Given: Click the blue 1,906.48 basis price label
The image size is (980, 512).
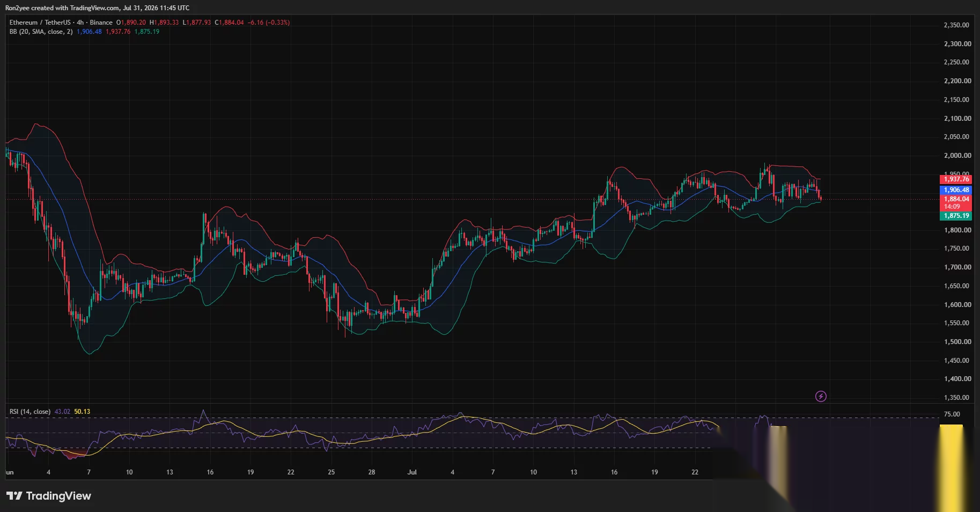Looking at the screenshot, I should [956, 190].
